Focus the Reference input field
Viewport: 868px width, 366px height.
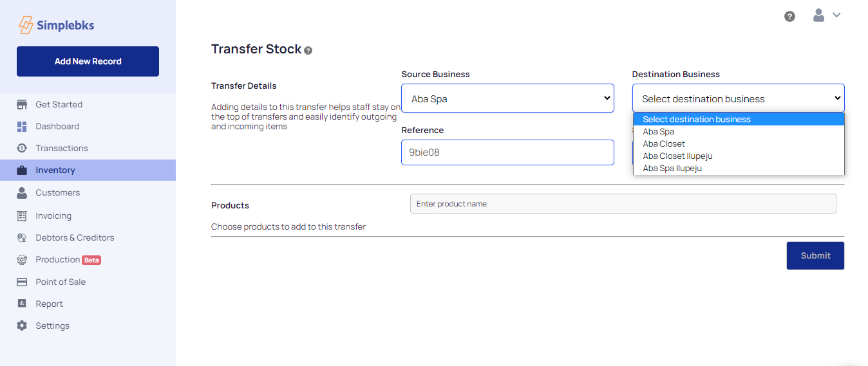pyautogui.click(x=507, y=152)
